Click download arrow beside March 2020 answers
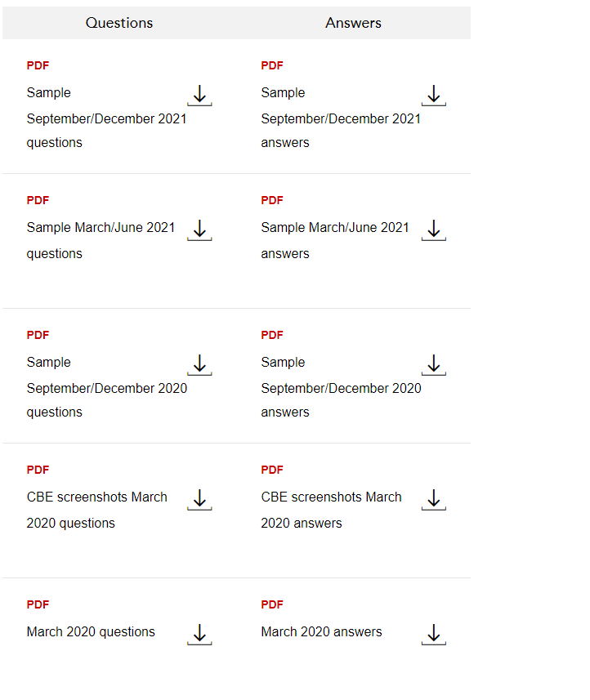Screen dimensions: 590x700 [434, 635]
